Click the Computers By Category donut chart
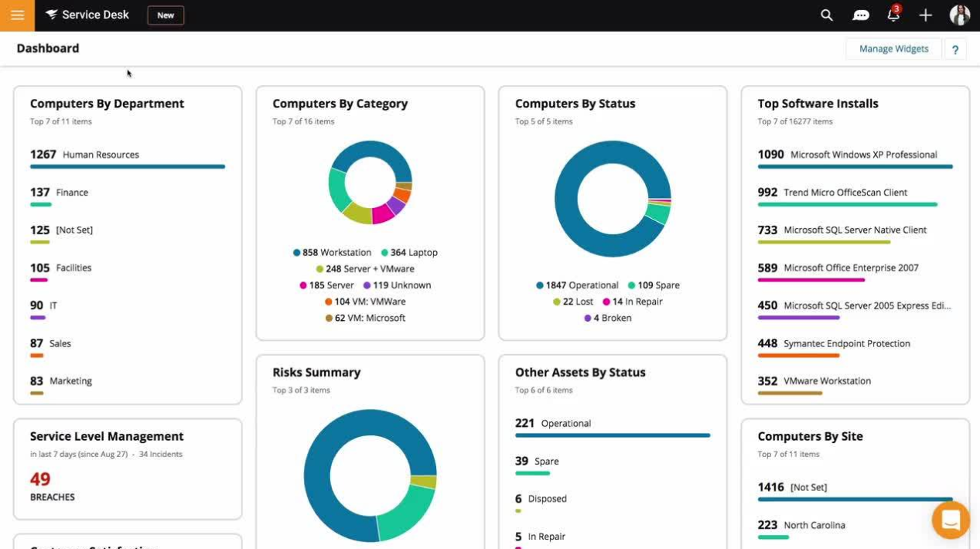Screen dimensions: 980x549 370,182
